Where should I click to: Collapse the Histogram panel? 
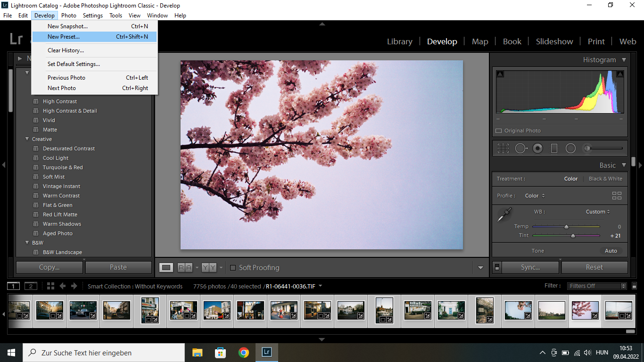click(624, 60)
